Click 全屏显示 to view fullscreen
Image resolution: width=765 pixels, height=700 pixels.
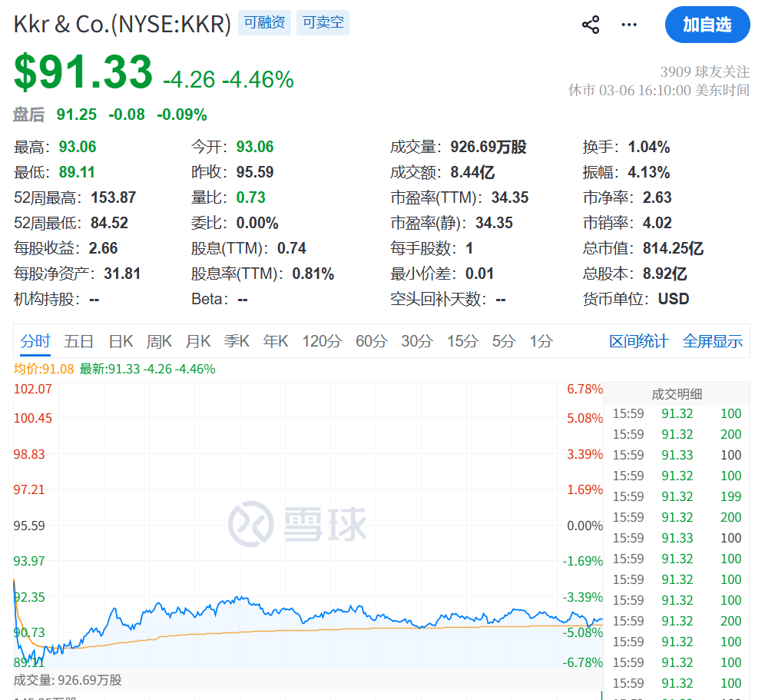point(713,341)
